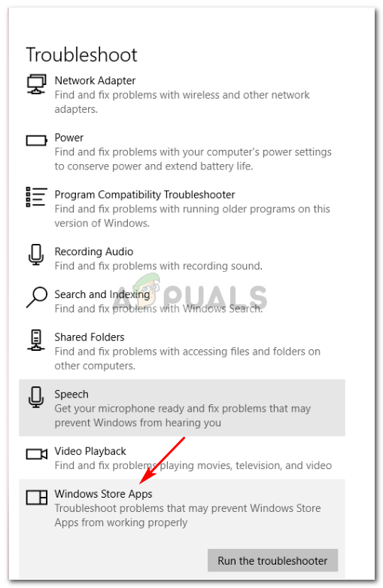Click the Video Playback camera icon

pos(36,454)
